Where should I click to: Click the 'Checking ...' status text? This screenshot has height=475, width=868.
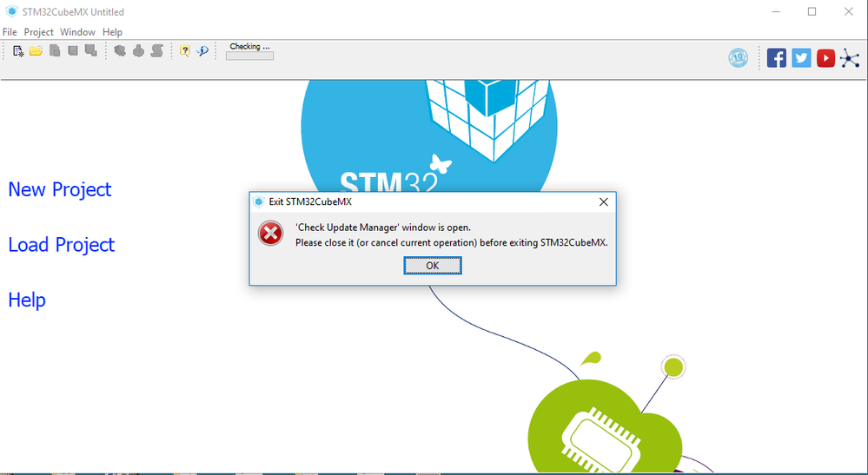click(x=249, y=46)
